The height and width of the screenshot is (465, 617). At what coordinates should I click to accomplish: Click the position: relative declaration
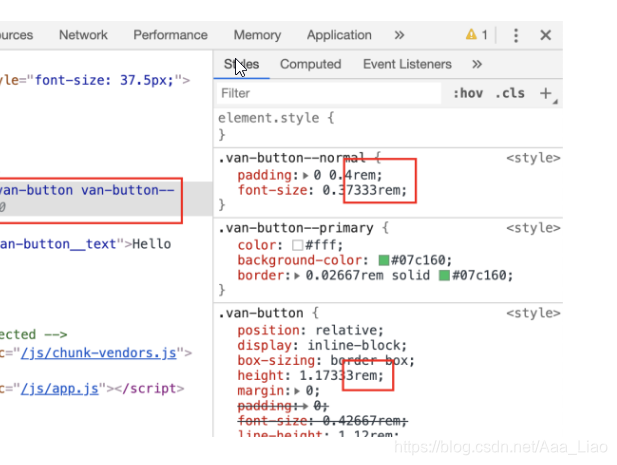point(310,330)
